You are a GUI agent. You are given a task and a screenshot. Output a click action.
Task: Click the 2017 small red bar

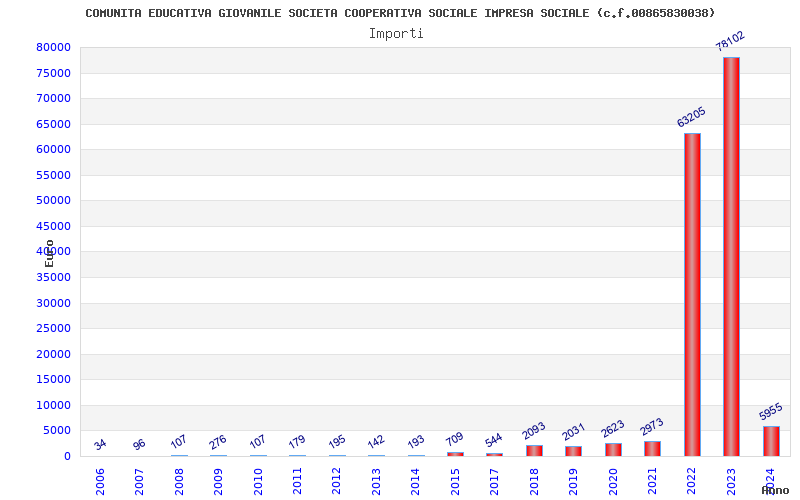coord(494,455)
